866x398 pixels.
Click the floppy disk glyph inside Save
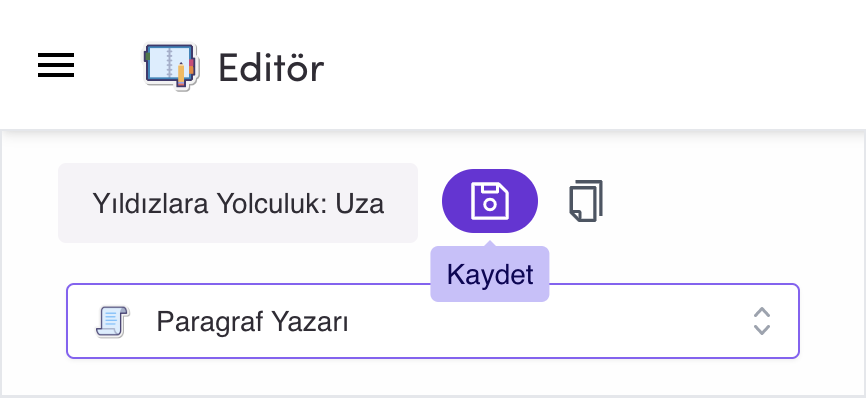(x=490, y=201)
